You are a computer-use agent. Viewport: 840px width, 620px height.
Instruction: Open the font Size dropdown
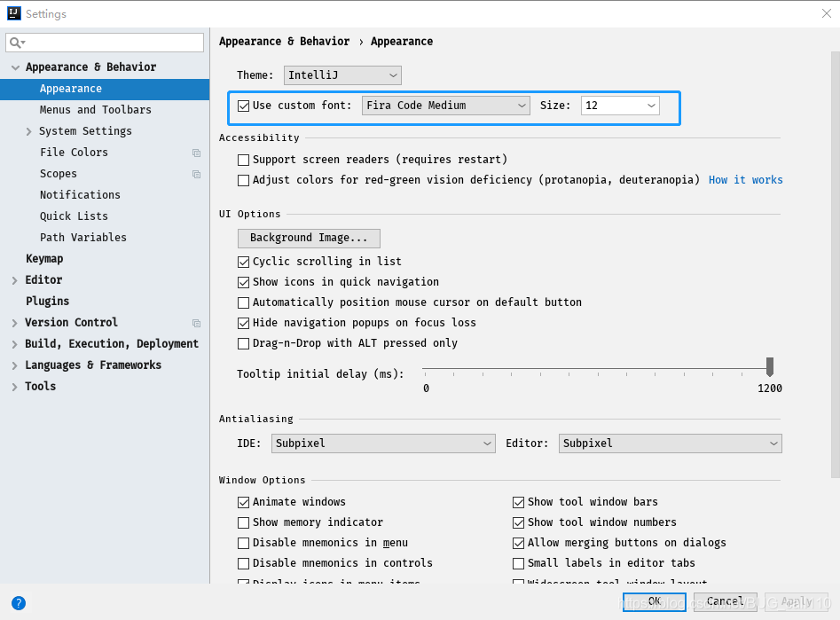(x=650, y=105)
